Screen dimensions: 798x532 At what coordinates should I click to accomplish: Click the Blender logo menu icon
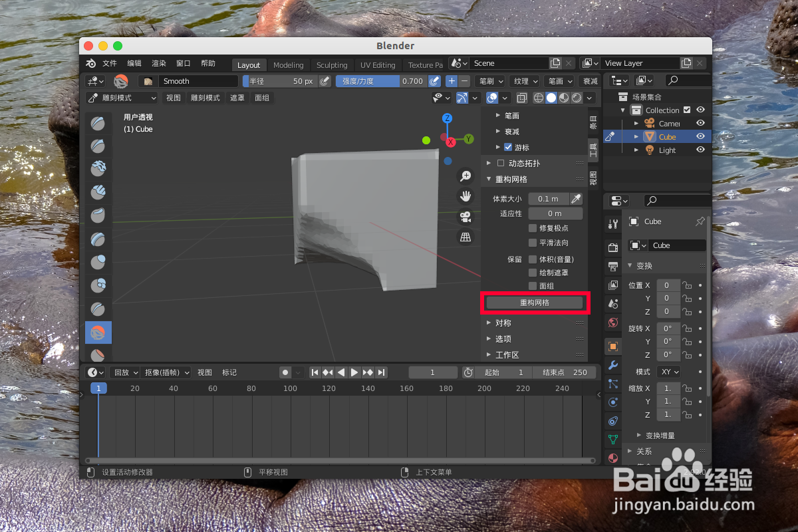90,63
